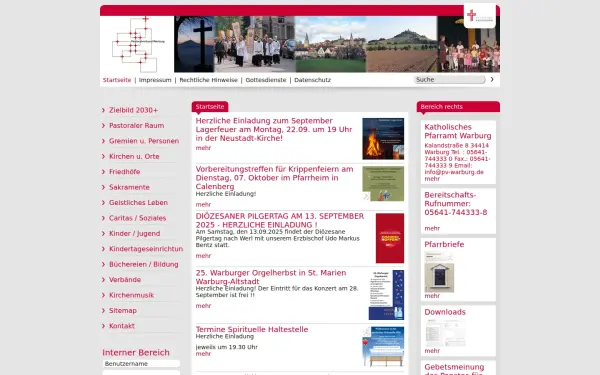Image resolution: width=600 pixels, height=375 pixels.
Task: Click mehr under Downloads
Action: tap(432, 351)
